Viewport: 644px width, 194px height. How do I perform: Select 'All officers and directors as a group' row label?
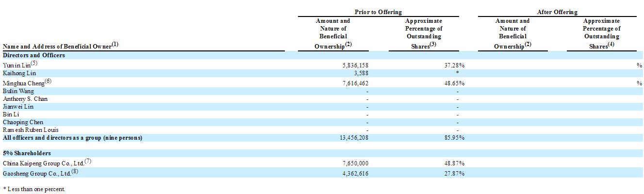point(72,138)
